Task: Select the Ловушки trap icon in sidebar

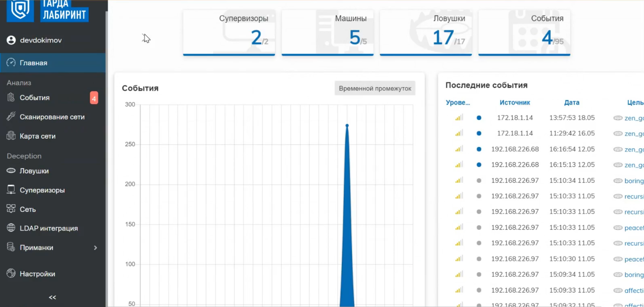Action: 11,171
